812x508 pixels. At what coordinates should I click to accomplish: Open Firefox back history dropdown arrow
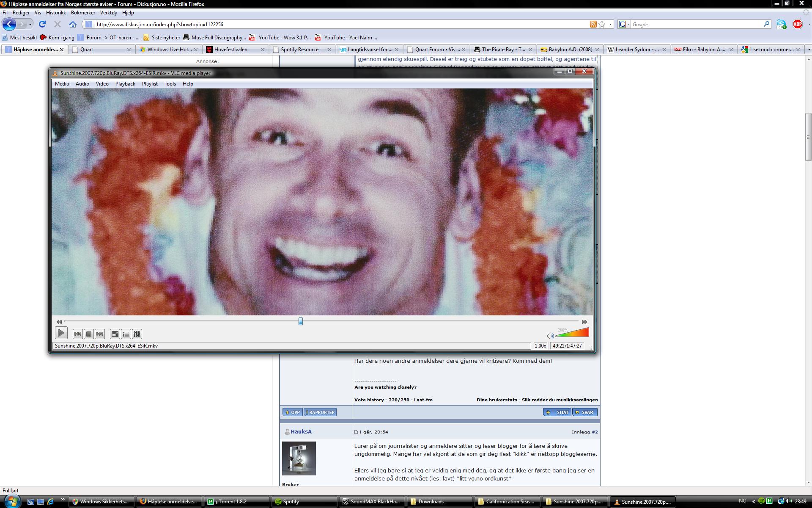click(30, 24)
